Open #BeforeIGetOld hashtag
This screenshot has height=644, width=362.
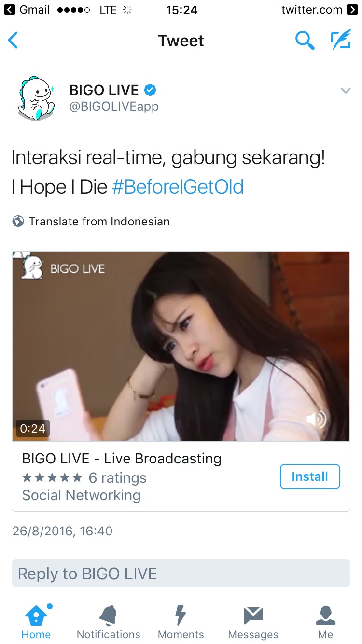point(178,187)
